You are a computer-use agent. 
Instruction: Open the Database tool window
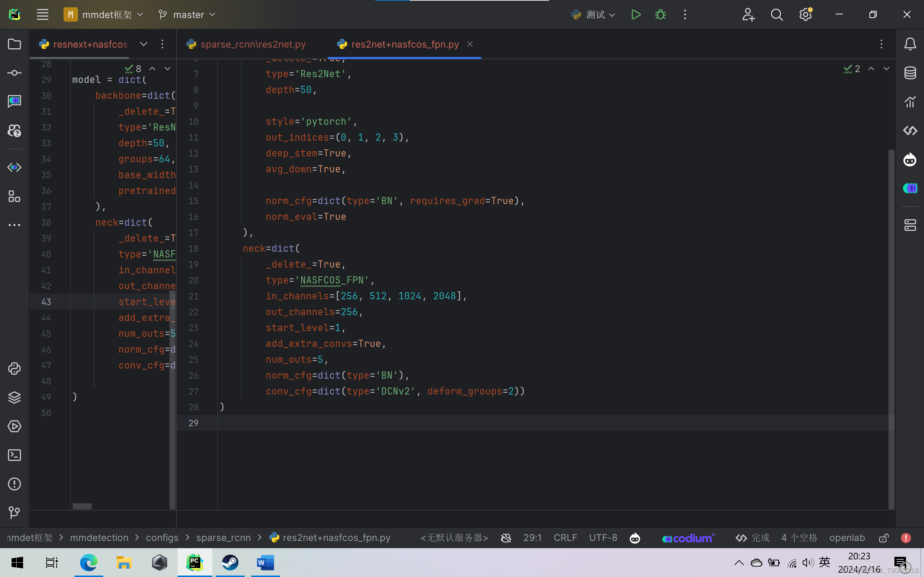pos(910,72)
